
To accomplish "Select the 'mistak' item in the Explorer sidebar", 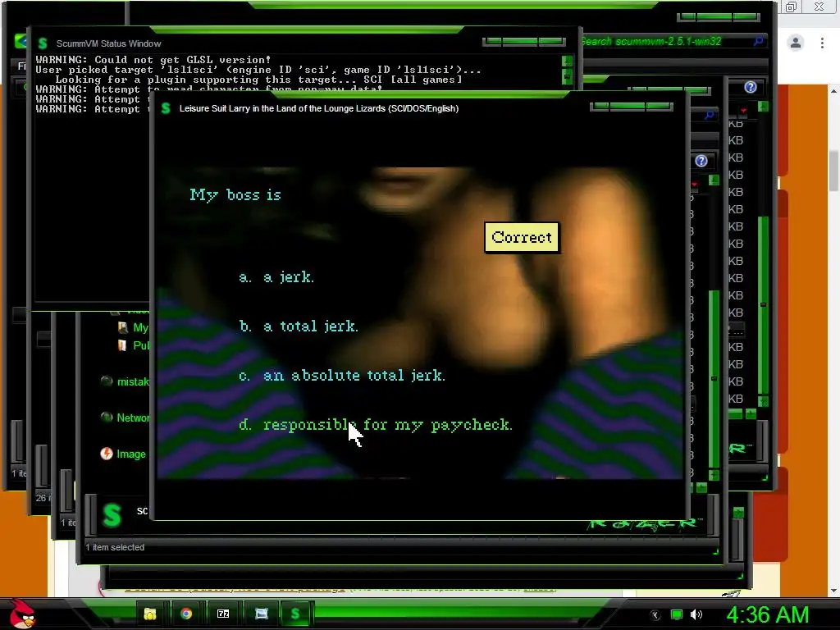I will coord(125,381).
